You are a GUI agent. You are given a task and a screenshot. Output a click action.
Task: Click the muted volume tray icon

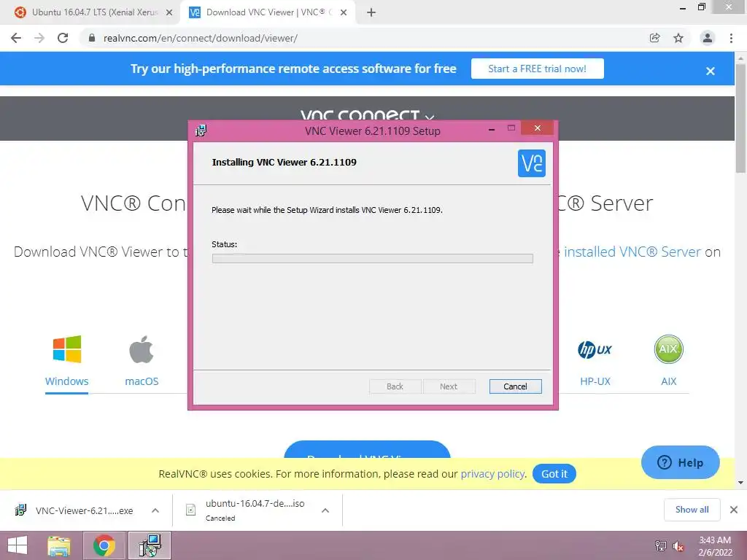678,546
